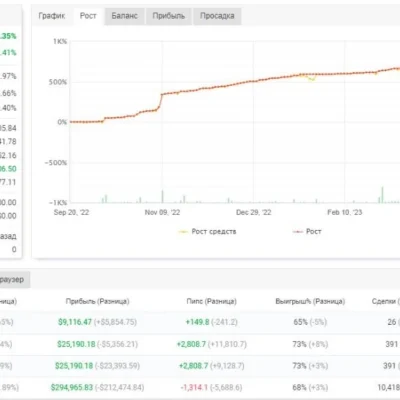Sort by Пипс (Разница) column header
400x400 pixels.
coord(212,301)
